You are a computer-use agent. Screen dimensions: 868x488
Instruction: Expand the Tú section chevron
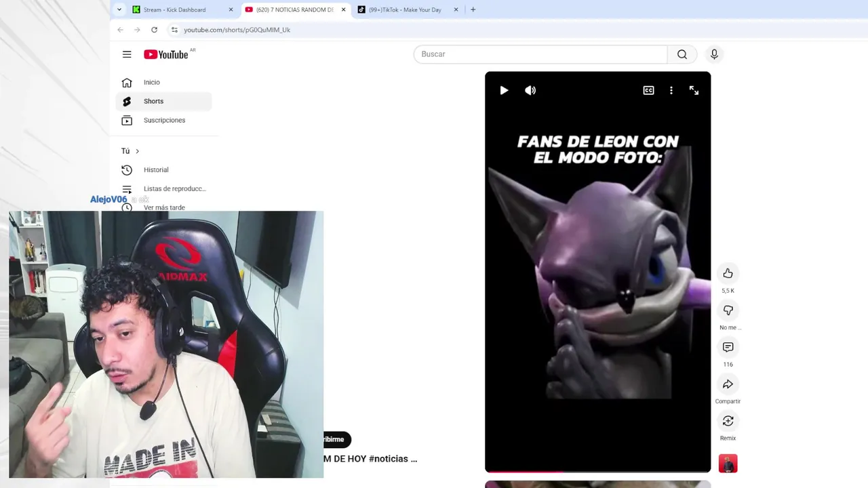[137, 151]
